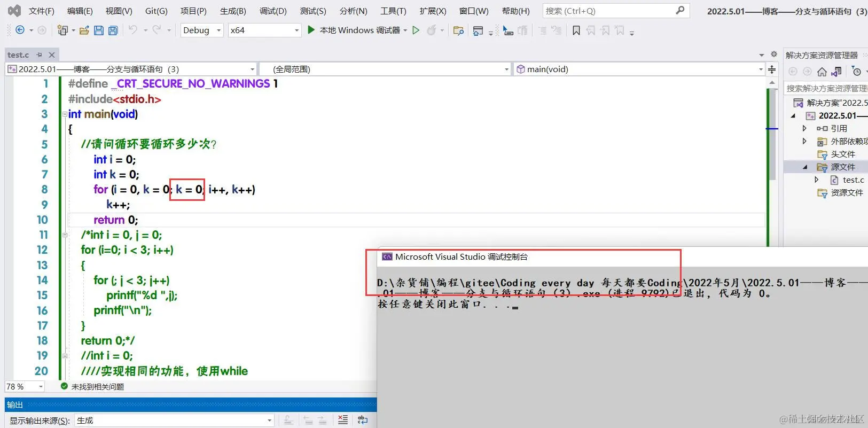
Task: Click the search magnifier icon in the title bar
Action: click(x=680, y=10)
